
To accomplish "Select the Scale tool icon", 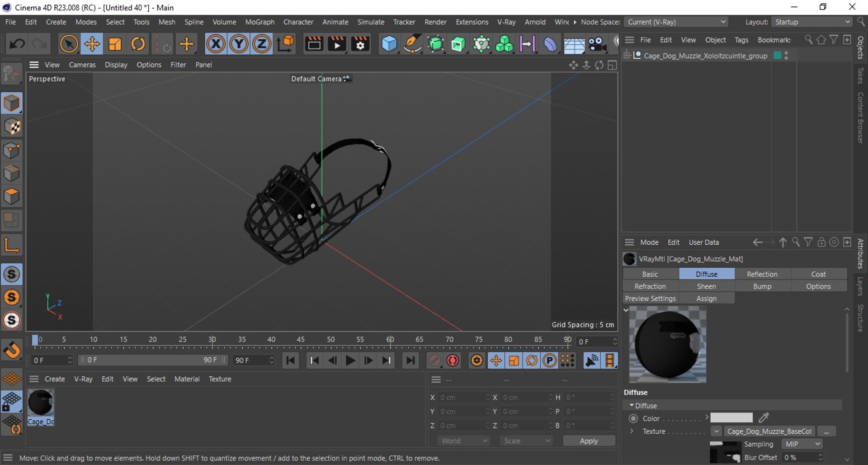I will 115,44.
